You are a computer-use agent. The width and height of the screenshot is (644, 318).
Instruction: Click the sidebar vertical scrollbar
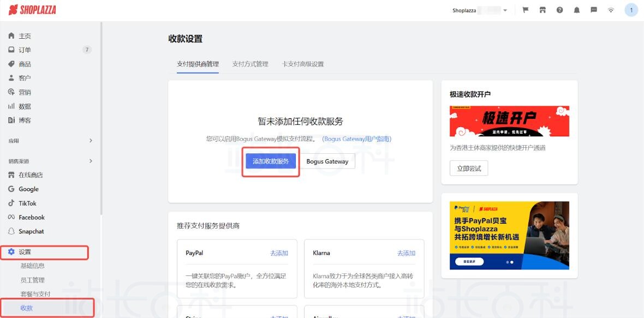pyautogui.click(x=101, y=119)
